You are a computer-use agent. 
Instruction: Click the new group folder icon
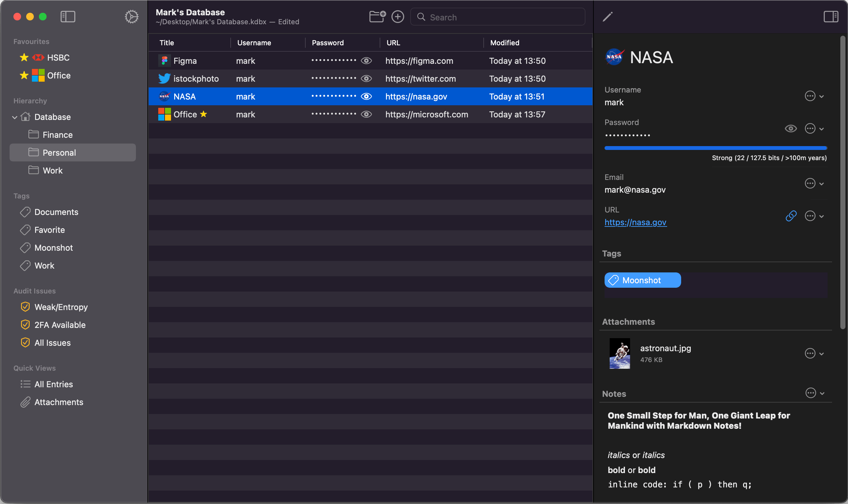377,16
